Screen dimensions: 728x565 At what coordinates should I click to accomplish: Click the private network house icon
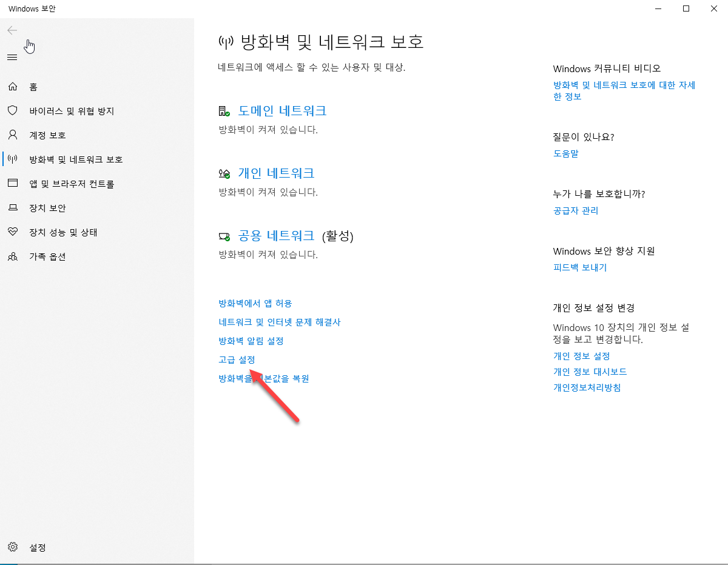[224, 174]
